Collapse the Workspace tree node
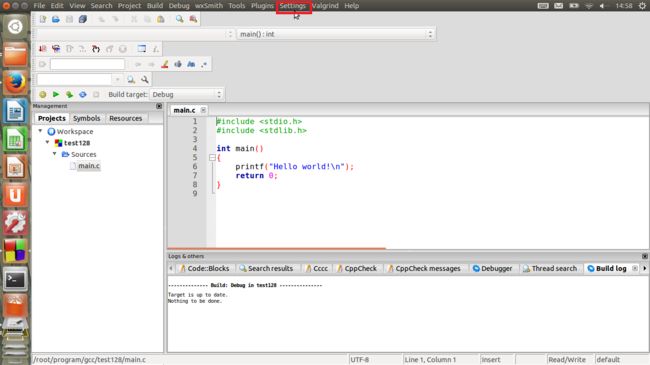The image size is (650, 365). click(40, 131)
